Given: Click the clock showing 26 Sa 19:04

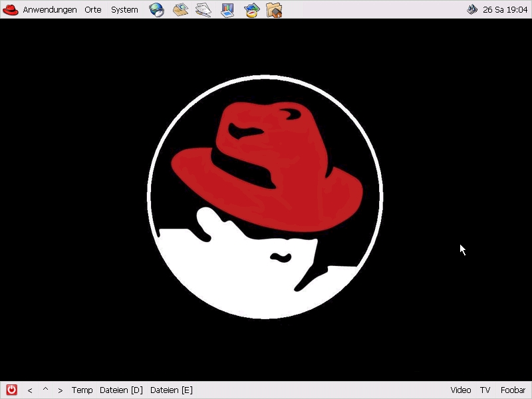Looking at the screenshot, I should [505, 10].
